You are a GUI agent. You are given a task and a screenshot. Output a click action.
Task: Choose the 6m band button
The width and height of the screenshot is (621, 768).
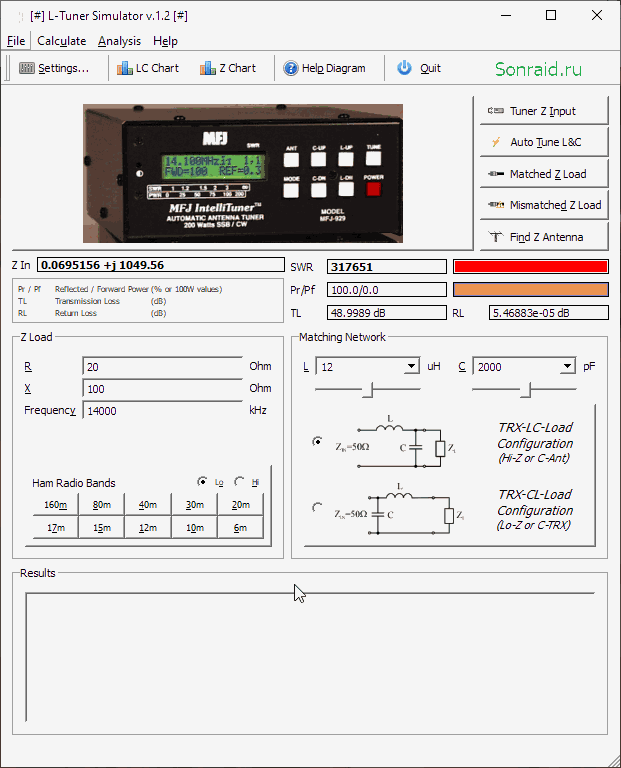(240, 528)
